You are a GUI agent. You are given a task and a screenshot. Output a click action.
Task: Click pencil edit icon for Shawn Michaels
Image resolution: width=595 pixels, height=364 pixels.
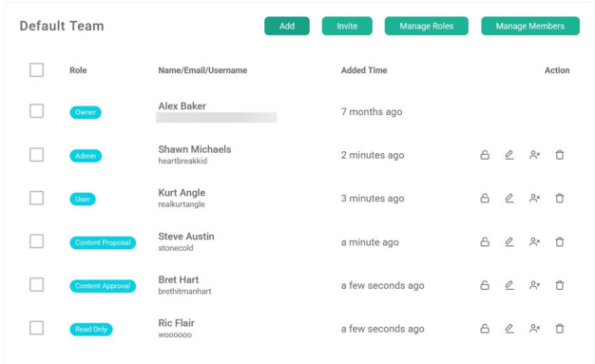tap(509, 155)
